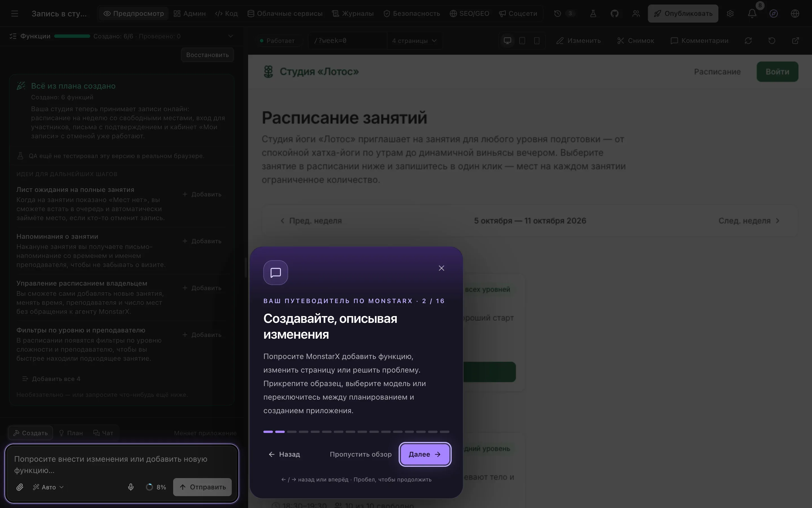
Task: Switch to tablet preview device
Action: 522,41
